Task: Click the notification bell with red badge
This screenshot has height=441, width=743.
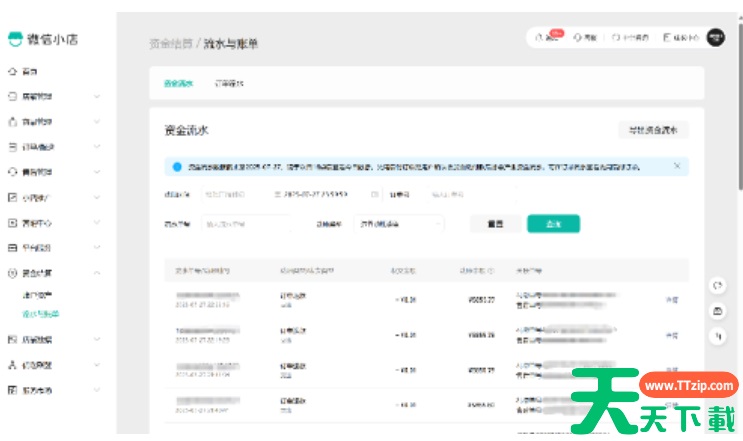Action: pyautogui.click(x=544, y=37)
